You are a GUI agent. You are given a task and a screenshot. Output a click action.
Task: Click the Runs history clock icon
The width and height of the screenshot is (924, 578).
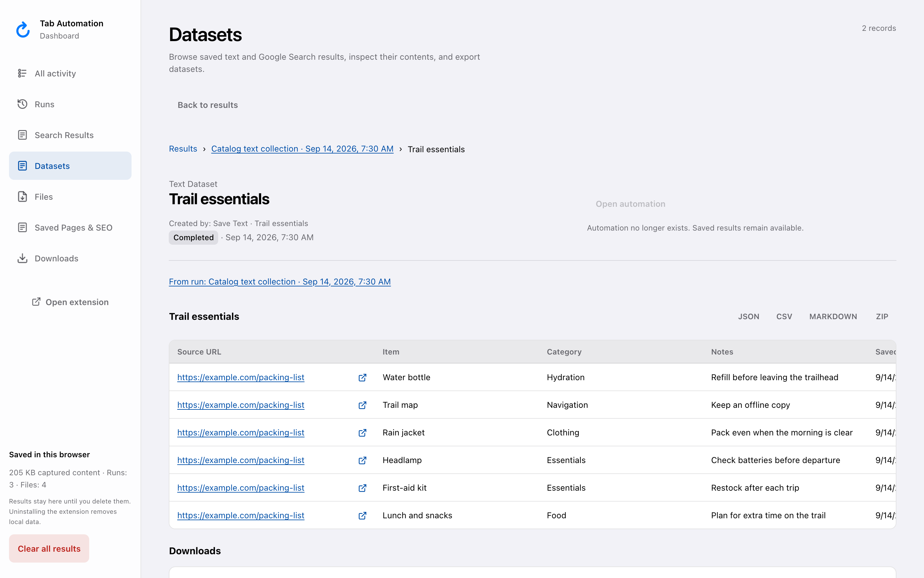coord(22,104)
